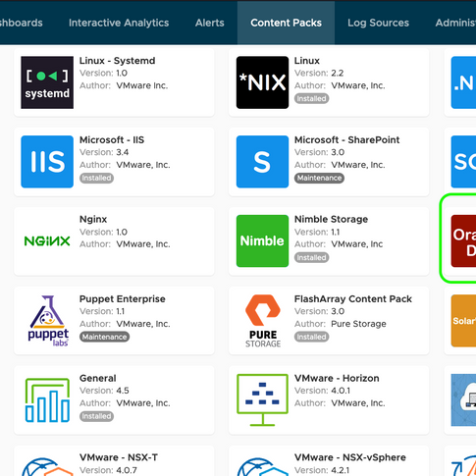Click Horizon pack Version 4.0.1
This screenshot has height=476, width=476.
(x=322, y=391)
